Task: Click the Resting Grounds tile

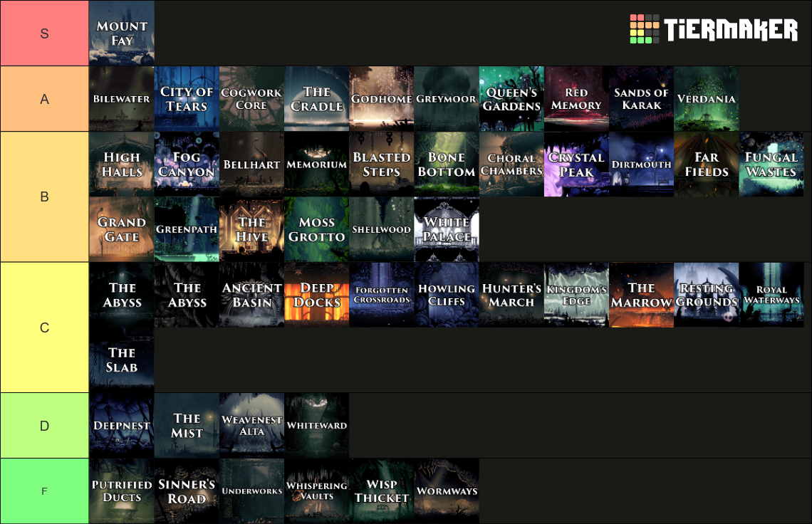Action: tap(707, 295)
